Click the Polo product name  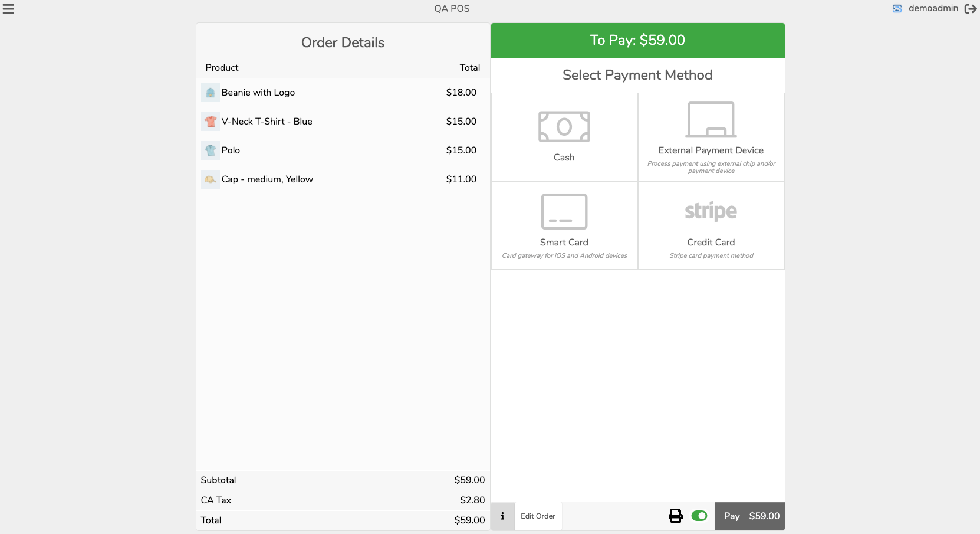pos(231,150)
